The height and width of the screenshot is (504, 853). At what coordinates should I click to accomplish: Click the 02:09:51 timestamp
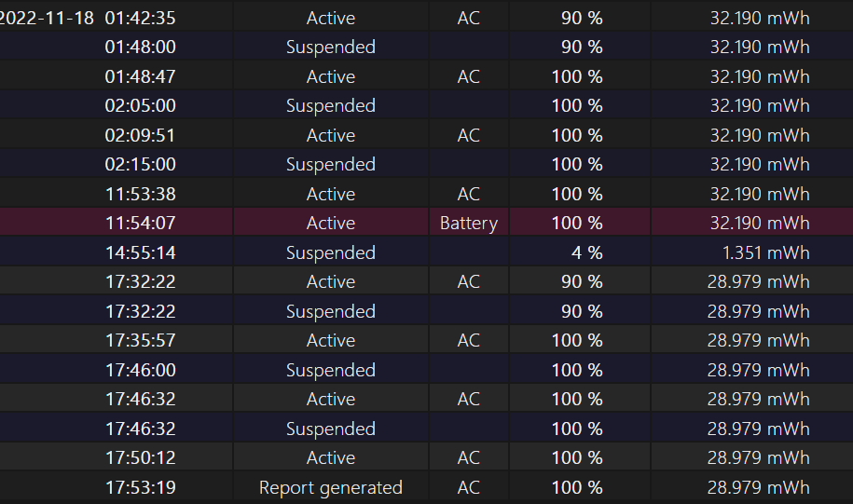point(141,135)
